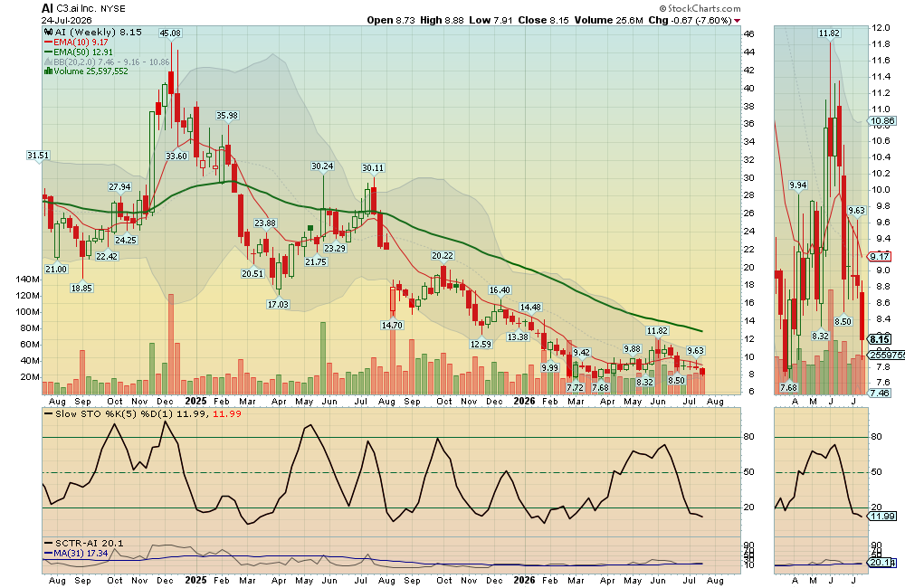The height and width of the screenshot is (588, 905).
Task: Click the 45.08 peak price label
Action: point(170,33)
